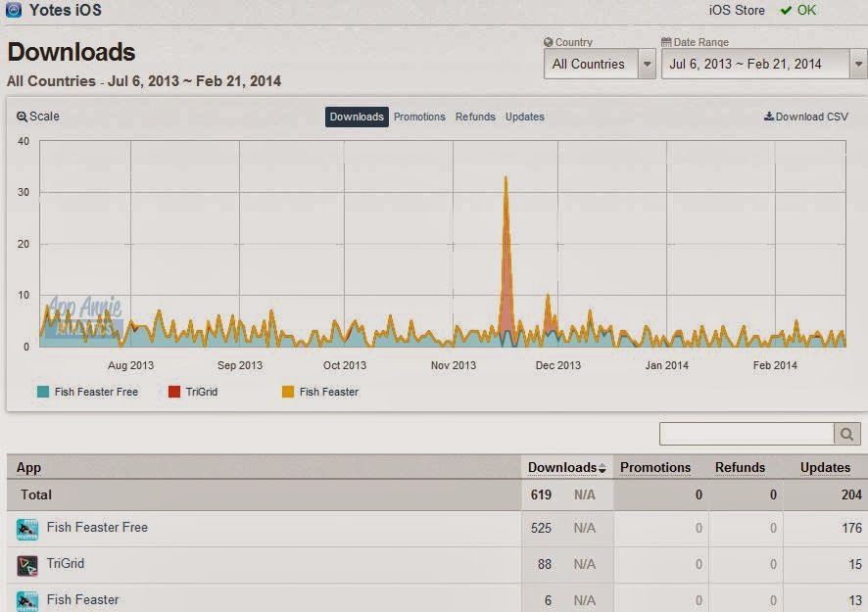Click Fish Feaster Free downloads value 525
868x612 pixels.
pyautogui.click(x=541, y=528)
